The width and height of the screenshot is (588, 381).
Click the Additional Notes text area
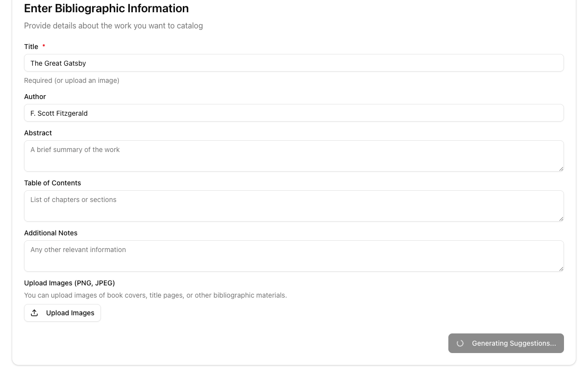[294, 255]
